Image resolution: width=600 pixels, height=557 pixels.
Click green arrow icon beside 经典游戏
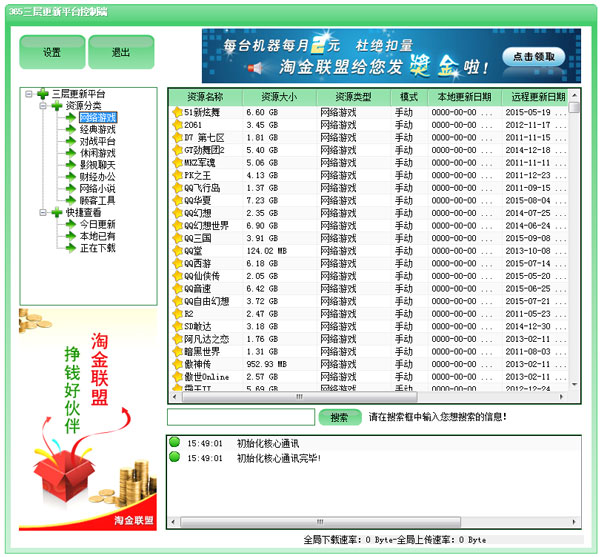(70, 129)
